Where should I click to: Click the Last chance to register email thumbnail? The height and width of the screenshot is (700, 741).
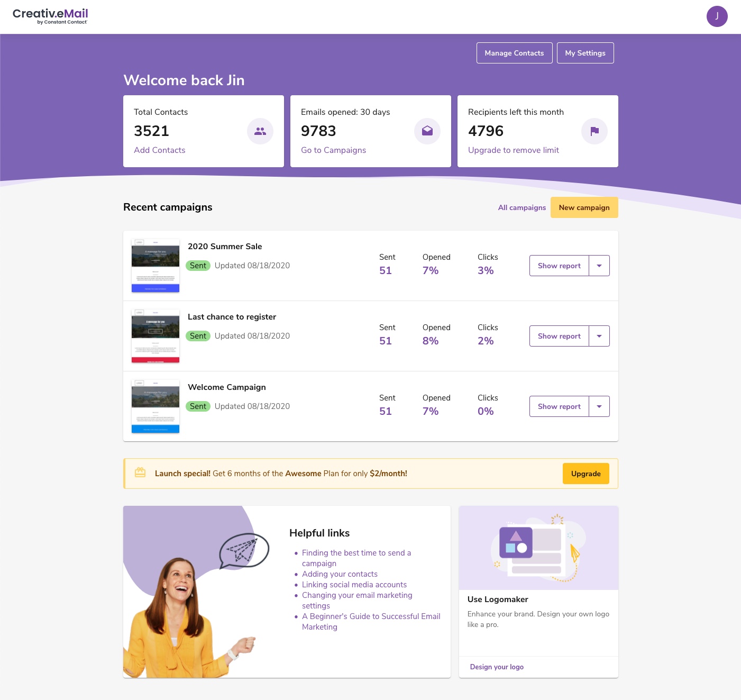pyautogui.click(x=155, y=335)
